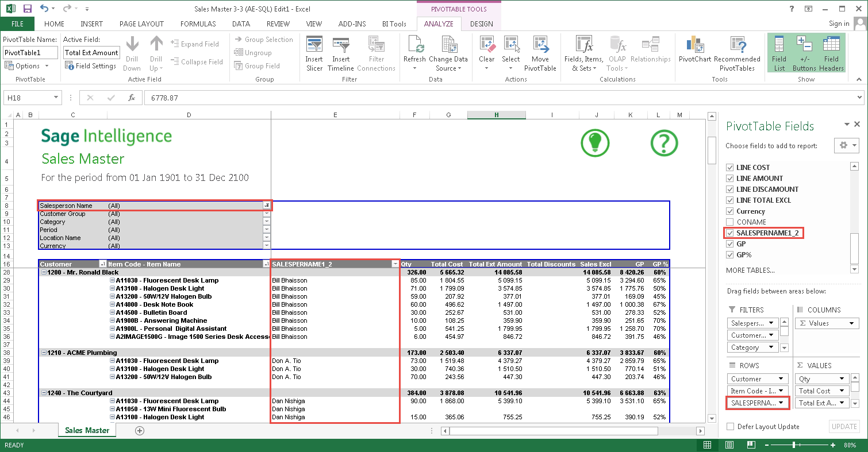Image resolution: width=868 pixels, height=452 pixels.
Task: Switch to the INSERT ribbon tab
Action: coord(92,24)
